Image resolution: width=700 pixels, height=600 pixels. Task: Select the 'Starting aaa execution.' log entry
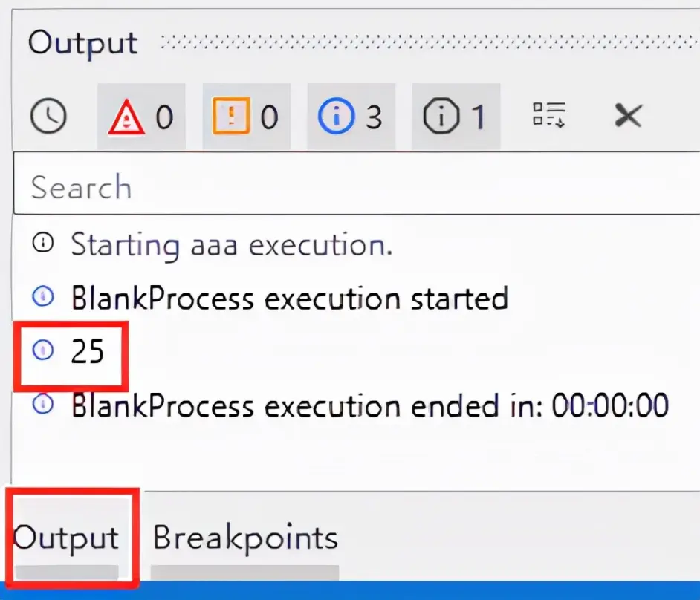(x=356, y=244)
